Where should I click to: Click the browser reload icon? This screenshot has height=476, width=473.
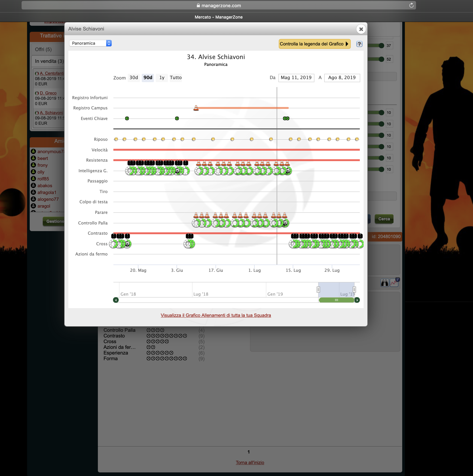point(411,5)
